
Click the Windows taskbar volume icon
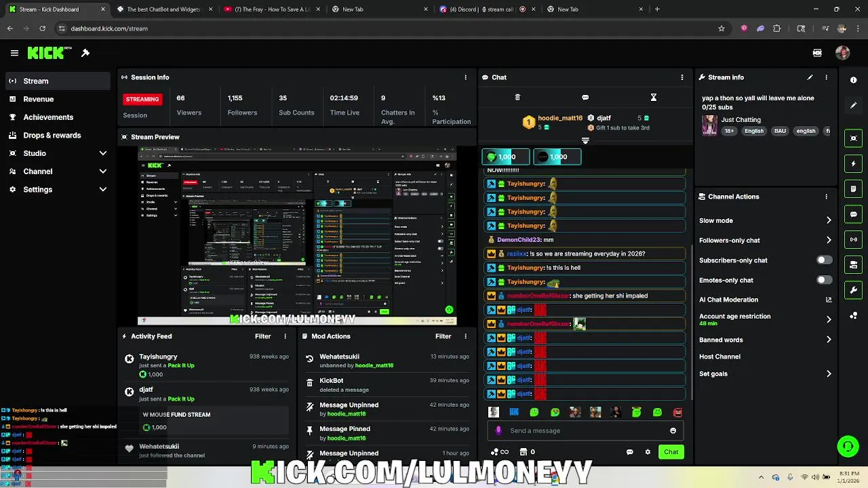[x=815, y=477]
